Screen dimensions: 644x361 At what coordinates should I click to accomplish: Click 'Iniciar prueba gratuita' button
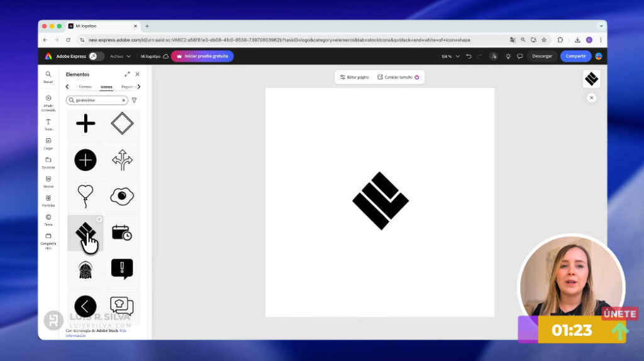pos(203,56)
